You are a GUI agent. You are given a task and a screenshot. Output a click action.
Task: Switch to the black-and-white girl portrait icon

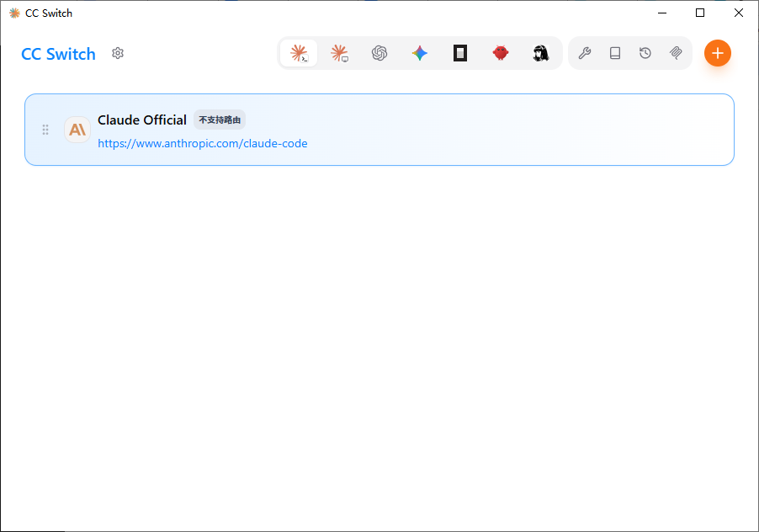click(x=541, y=53)
